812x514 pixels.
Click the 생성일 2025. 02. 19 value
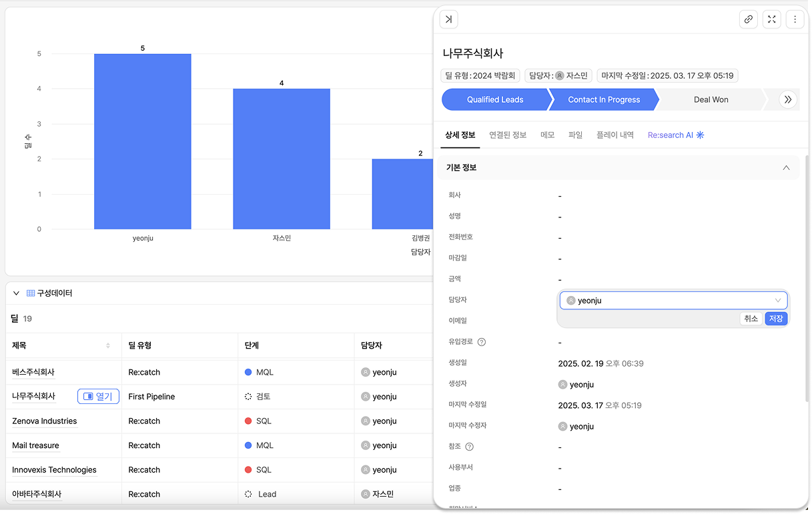tap(600, 364)
